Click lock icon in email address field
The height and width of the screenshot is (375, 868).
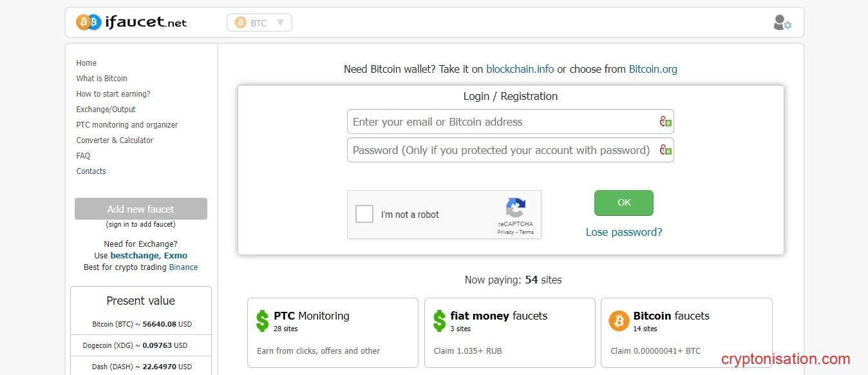(665, 121)
